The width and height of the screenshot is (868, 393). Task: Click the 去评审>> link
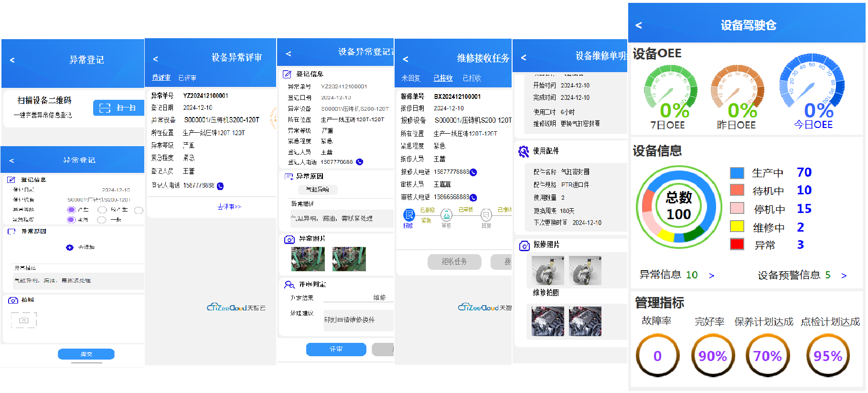pos(229,207)
